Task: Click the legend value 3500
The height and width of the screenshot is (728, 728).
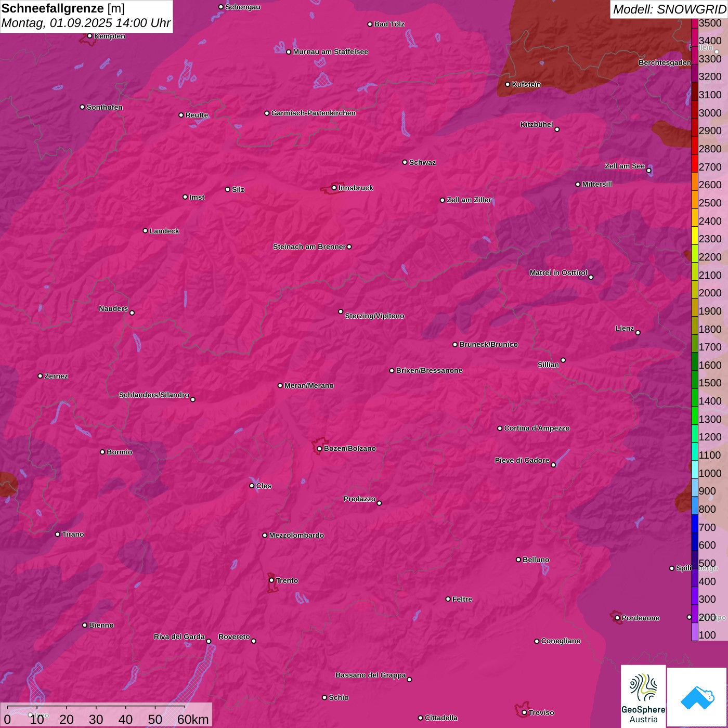Action: pos(710,23)
